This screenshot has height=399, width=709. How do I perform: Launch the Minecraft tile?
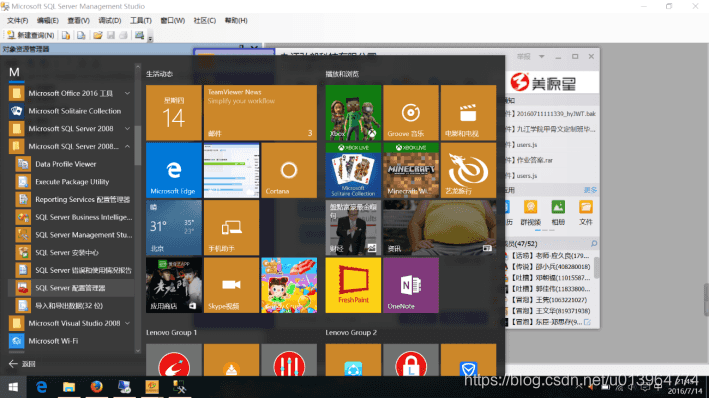coord(411,170)
